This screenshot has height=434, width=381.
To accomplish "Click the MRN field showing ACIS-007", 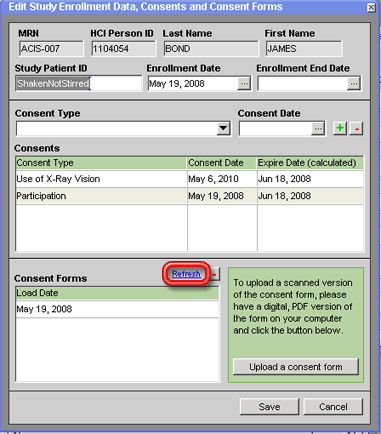I will (x=51, y=49).
